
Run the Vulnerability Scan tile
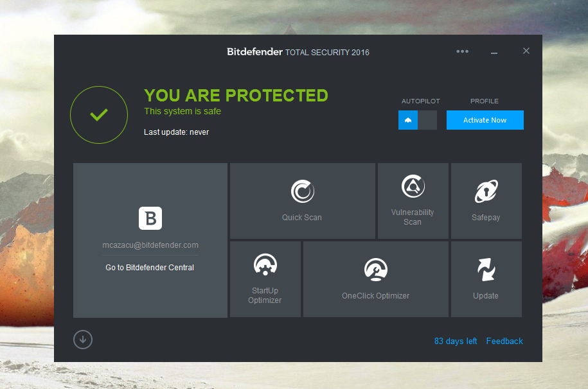click(x=413, y=201)
